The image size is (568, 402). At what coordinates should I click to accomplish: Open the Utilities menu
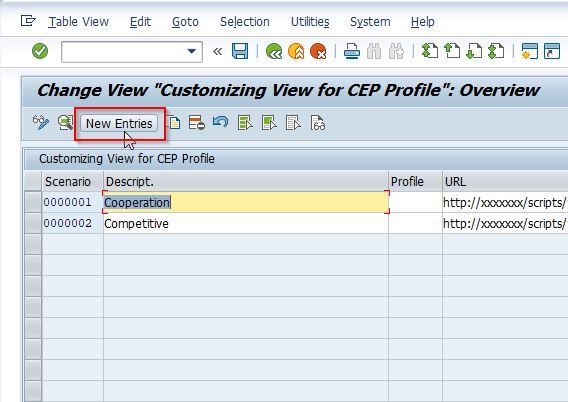pos(310,22)
